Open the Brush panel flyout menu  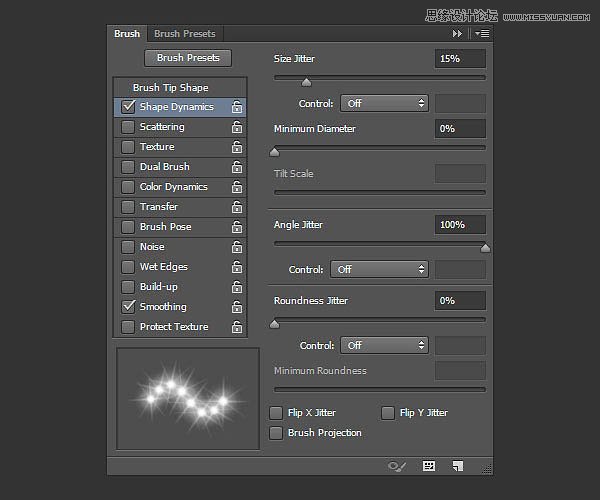(482, 34)
